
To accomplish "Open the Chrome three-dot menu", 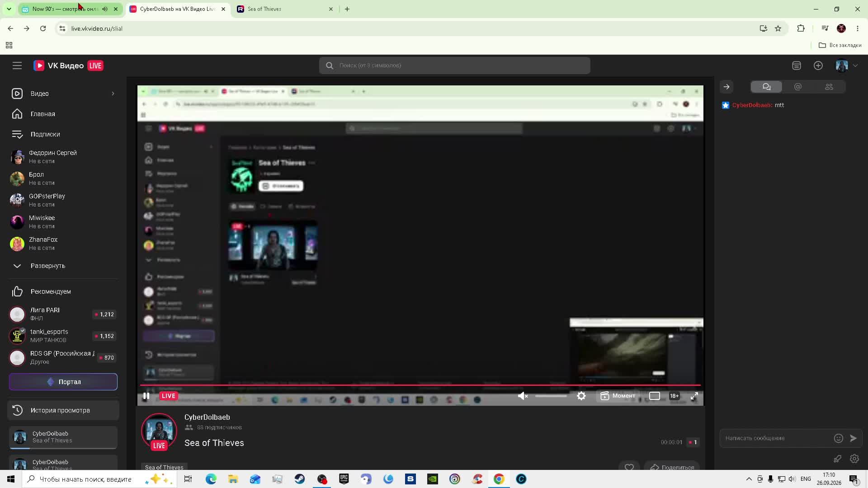I will tap(858, 28).
